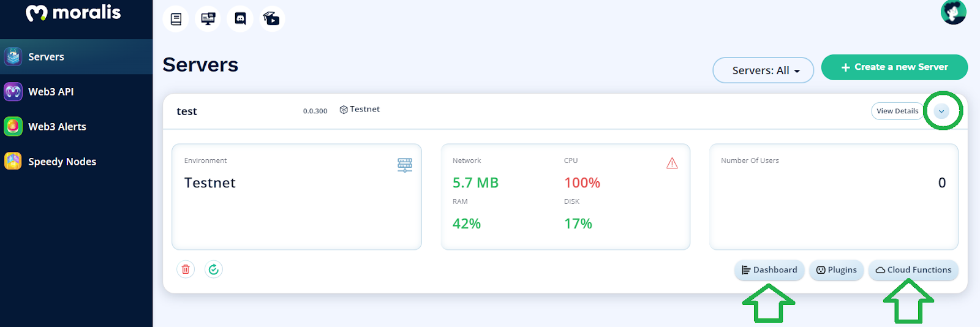Open the Plugins button

[x=837, y=270]
